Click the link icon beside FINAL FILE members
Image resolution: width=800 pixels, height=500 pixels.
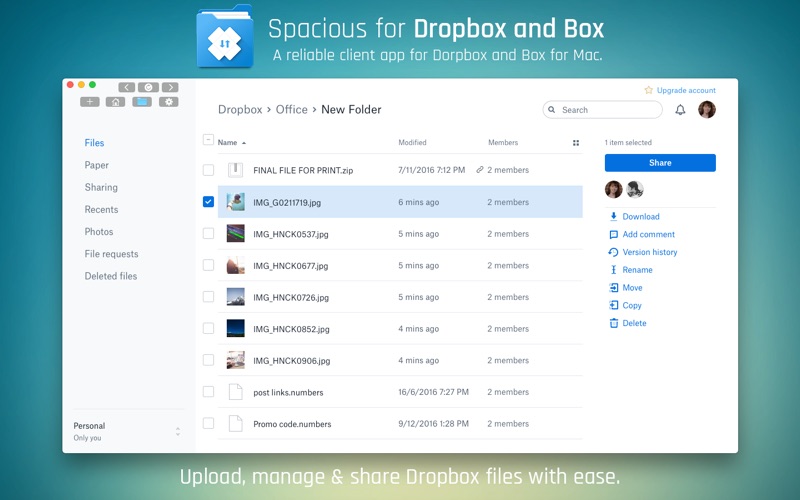480,170
